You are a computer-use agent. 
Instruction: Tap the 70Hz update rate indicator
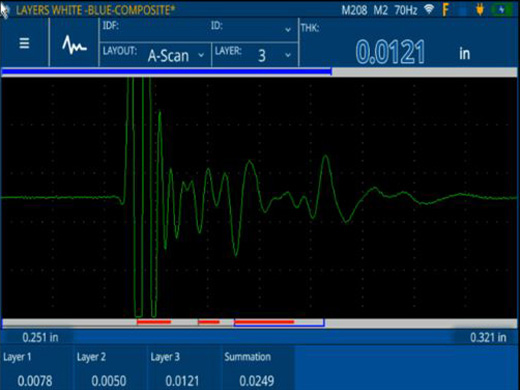(x=406, y=10)
